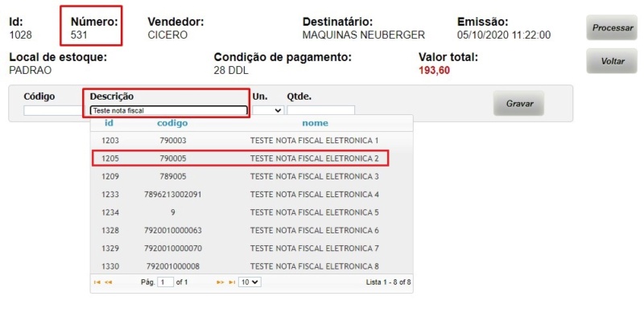Image resolution: width=644 pixels, height=325 pixels.
Task: Click id cell 1328
Action: [x=110, y=231]
